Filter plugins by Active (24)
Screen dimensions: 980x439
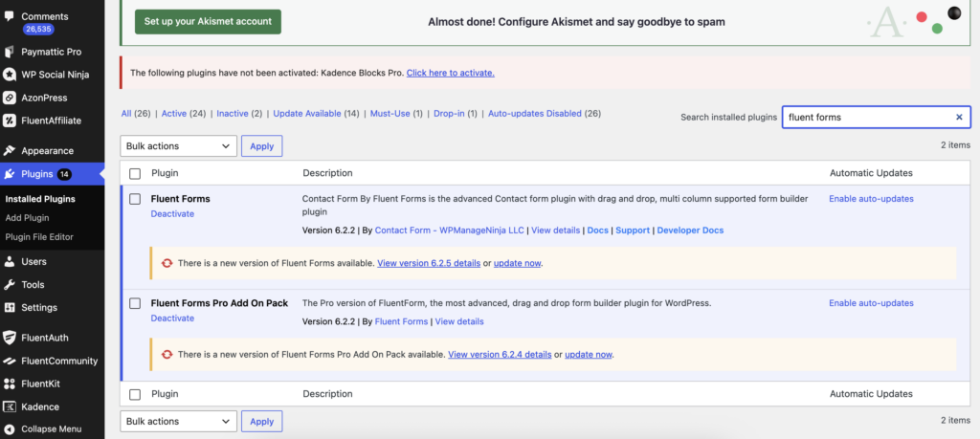(x=184, y=114)
